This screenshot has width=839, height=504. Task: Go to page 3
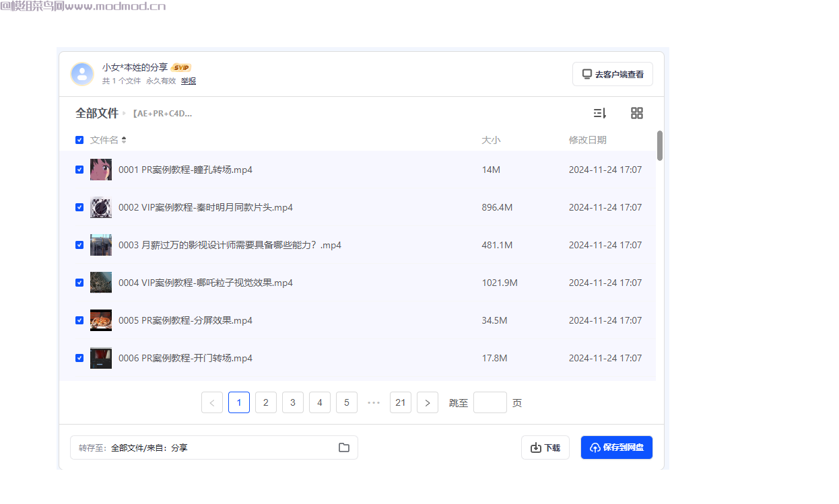(293, 402)
